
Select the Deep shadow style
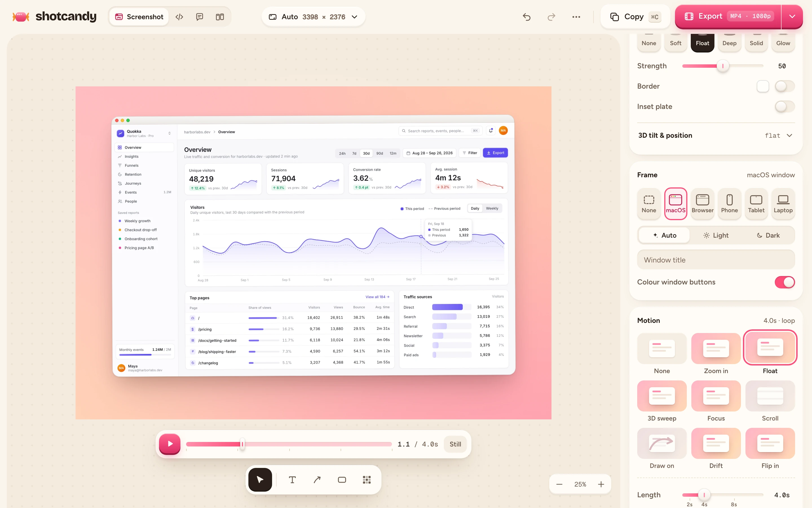(729, 43)
